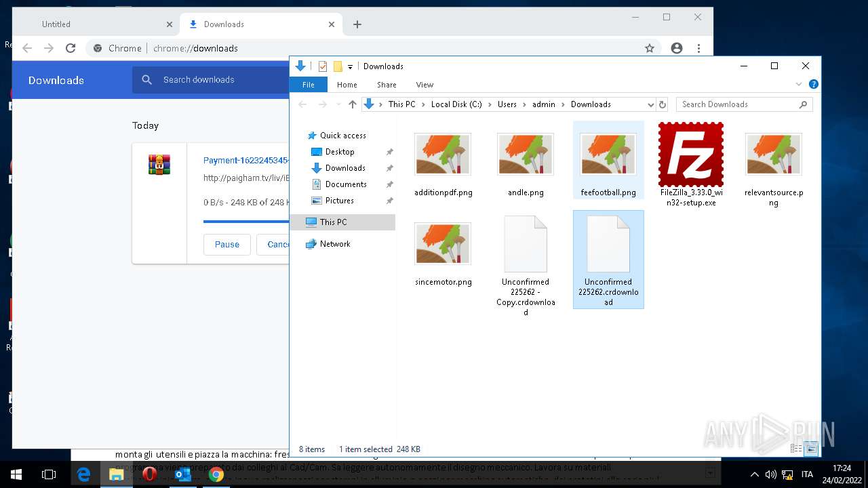Select the additionpdf.png file icon
The height and width of the screenshot is (488, 868).
pos(443,155)
